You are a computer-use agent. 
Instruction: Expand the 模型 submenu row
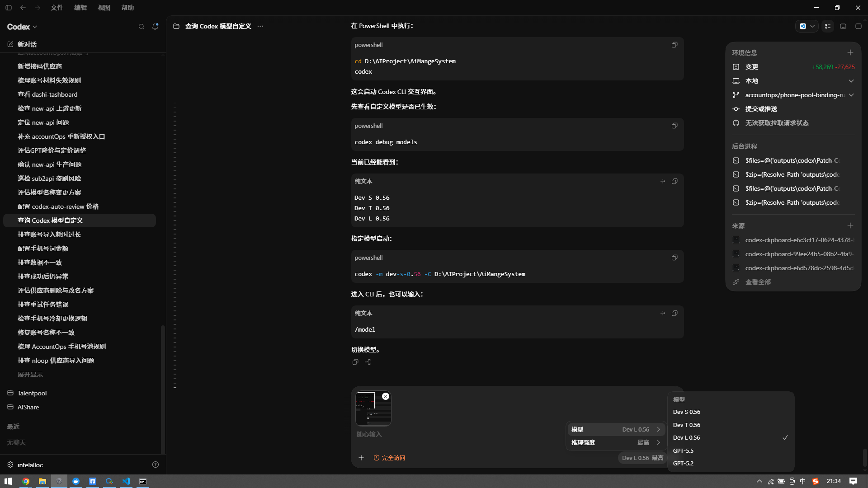616,429
